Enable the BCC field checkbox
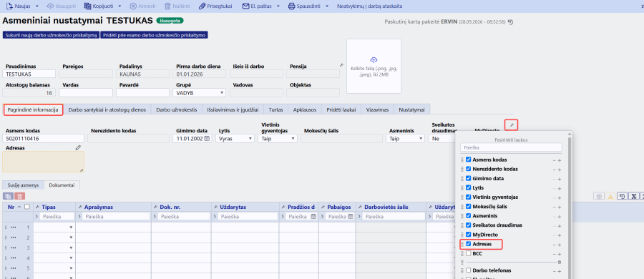The image size is (644, 279). click(468, 253)
